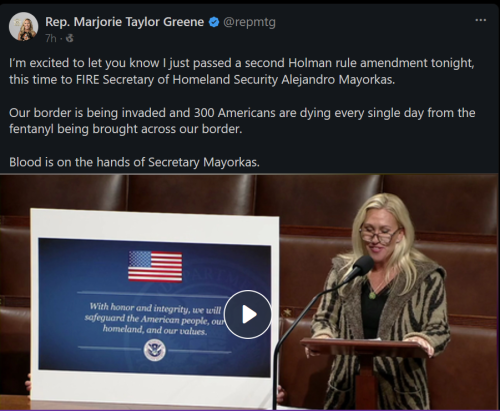Image resolution: width=500 pixels, height=411 pixels.
Task: Click 'Alejandro Mayorkas' in the first paragraph
Action: (x=338, y=80)
